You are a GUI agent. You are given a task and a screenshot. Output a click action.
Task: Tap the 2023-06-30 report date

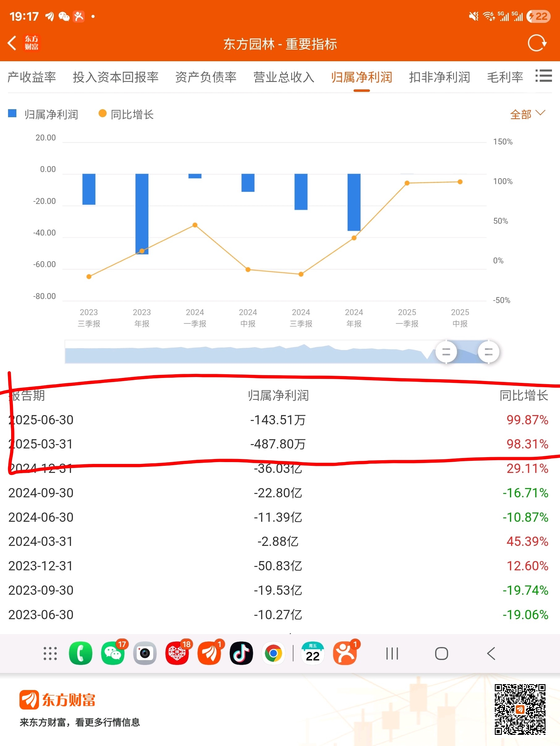(x=41, y=615)
